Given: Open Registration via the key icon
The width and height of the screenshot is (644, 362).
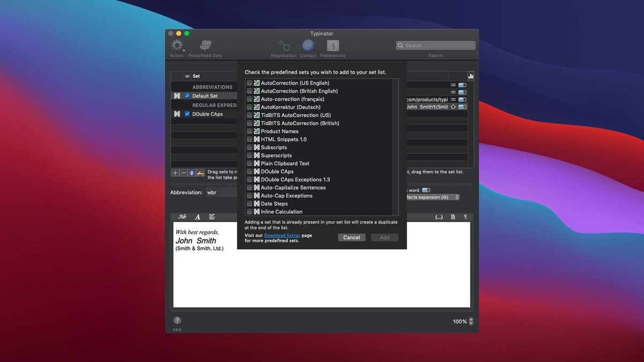Looking at the screenshot, I should 284,46.
